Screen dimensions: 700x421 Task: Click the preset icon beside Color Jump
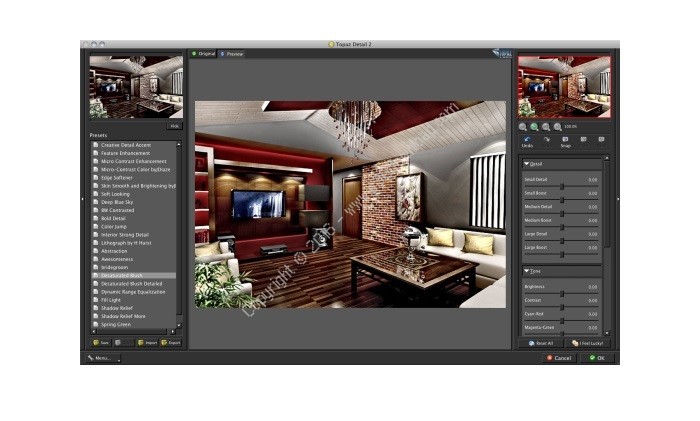pos(96,226)
